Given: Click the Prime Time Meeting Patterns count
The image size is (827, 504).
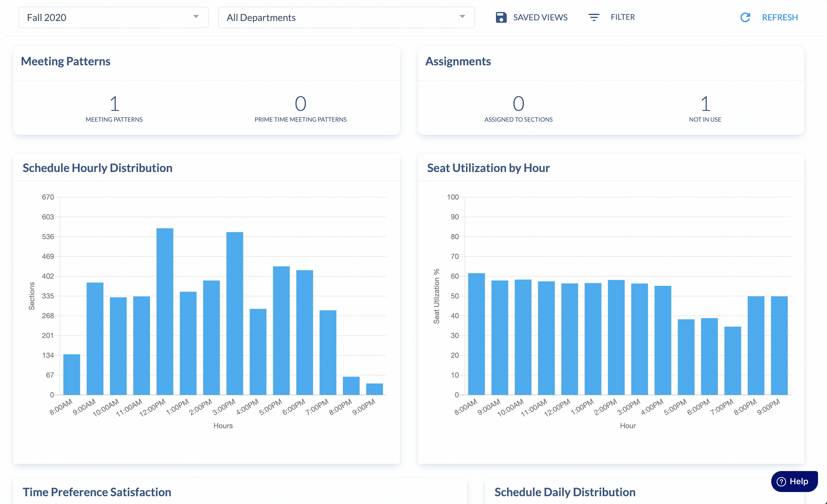Looking at the screenshot, I should (300, 104).
